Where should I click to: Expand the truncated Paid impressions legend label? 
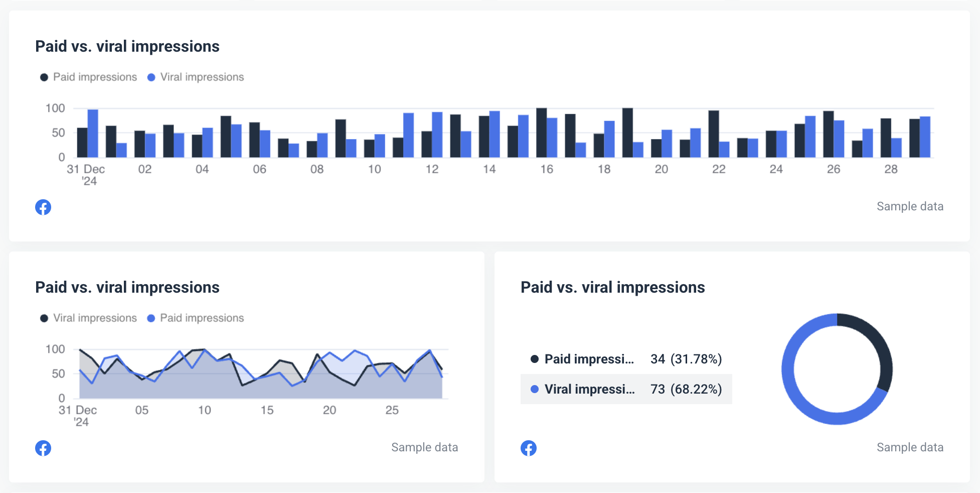(x=589, y=359)
